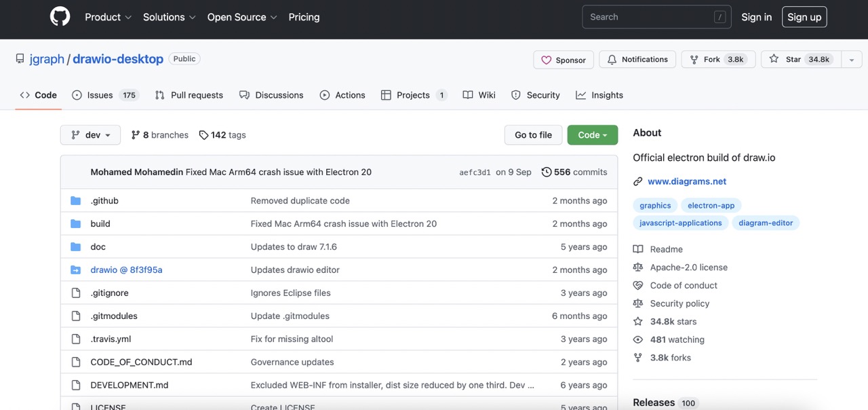Click the repository icon beside jgraph

tap(20, 59)
